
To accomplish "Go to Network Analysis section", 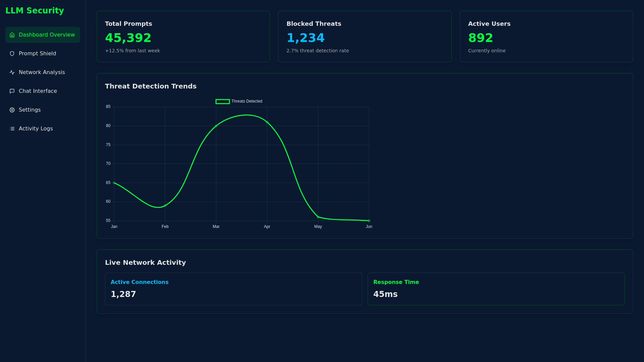I will tap(42, 72).
